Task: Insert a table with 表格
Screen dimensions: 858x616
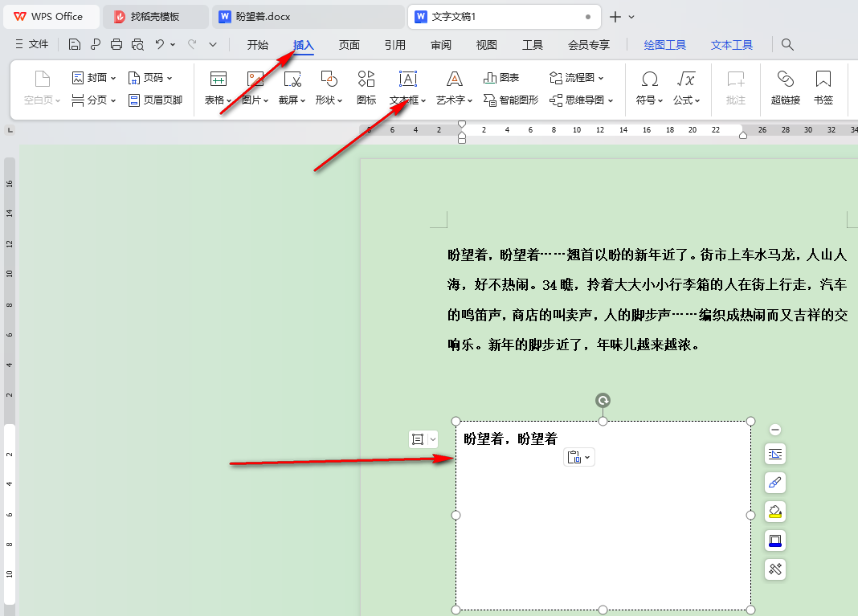Action: (x=218, y=88)
